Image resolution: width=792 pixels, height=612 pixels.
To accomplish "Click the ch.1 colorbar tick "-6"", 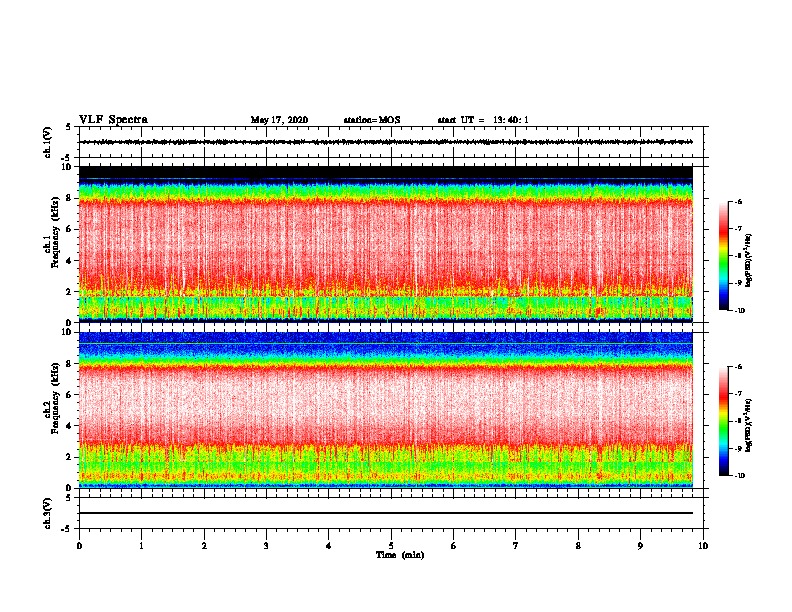I will tap(739, 201).
